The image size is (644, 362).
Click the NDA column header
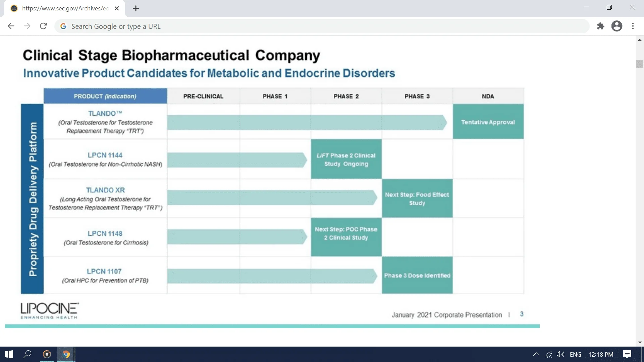(488, 96)
